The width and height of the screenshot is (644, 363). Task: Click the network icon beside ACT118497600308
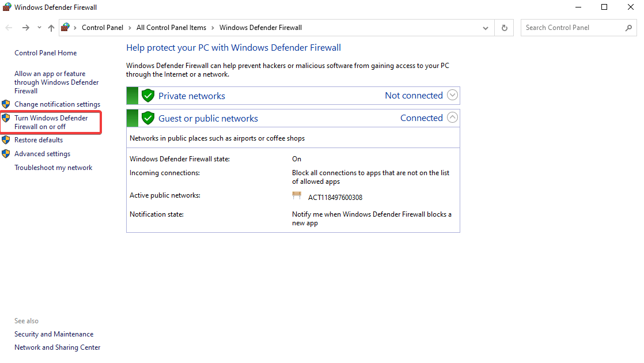[297, 196]
